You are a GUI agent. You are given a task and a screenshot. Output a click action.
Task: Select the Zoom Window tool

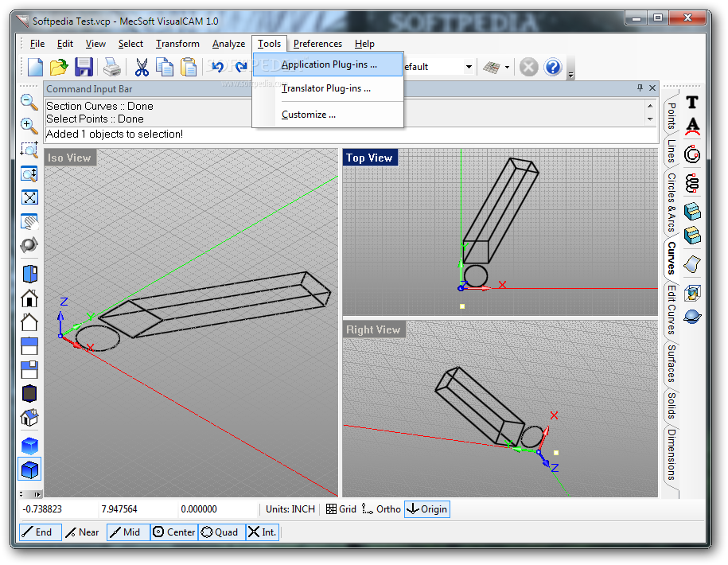click(x=29, y=150)
